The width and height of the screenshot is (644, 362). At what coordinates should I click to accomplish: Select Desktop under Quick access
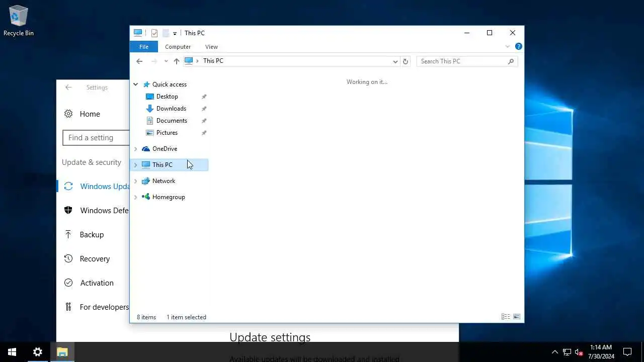pos(167,97)
